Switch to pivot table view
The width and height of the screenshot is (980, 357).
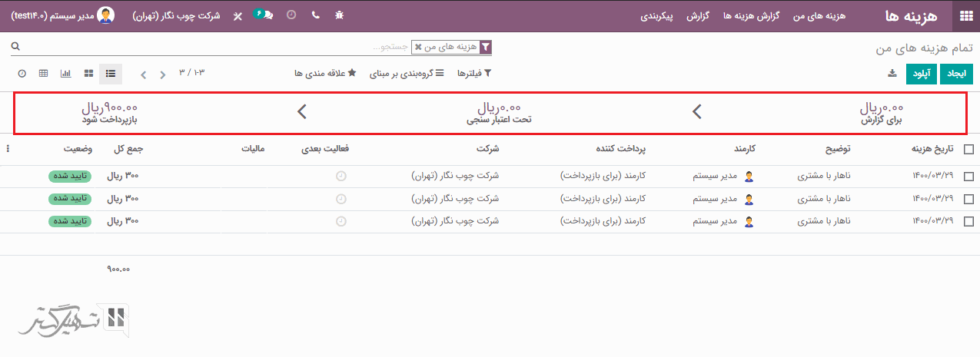[x=44, y=74]
